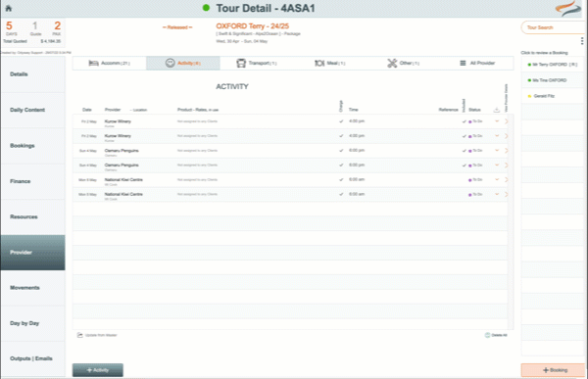This screenshot has height=379, width=588.
Task: Open Day by Day in the sidebar
Action: [x=32, y=323]
